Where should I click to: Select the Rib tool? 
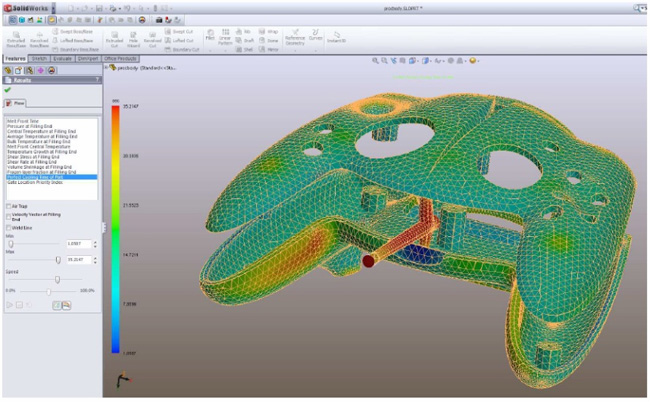[243, 31]
